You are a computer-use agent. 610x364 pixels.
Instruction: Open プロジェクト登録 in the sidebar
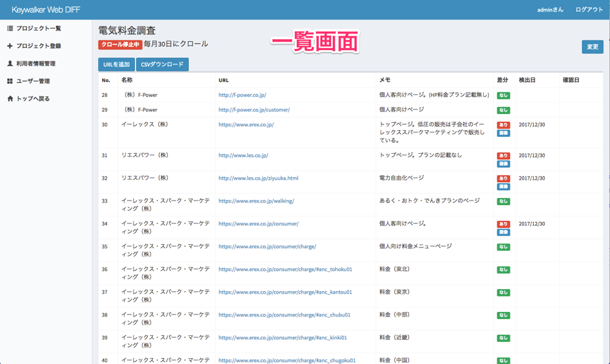(38, 46)
